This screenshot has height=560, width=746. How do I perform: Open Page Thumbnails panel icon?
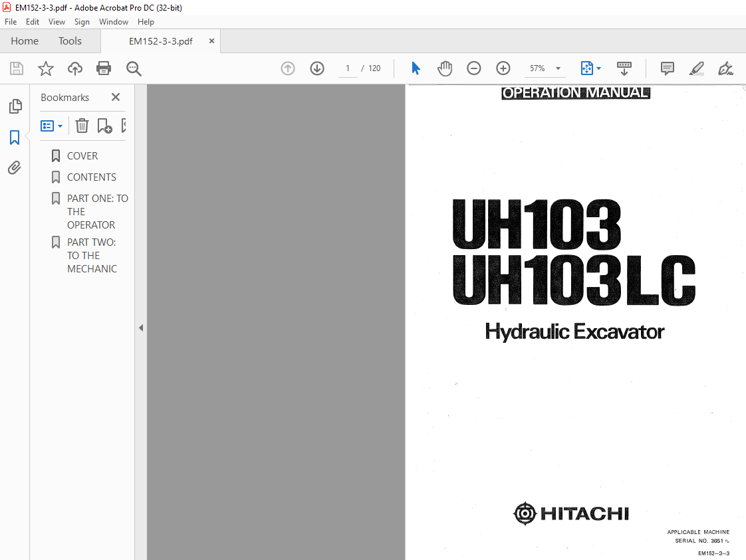[15, 106]
